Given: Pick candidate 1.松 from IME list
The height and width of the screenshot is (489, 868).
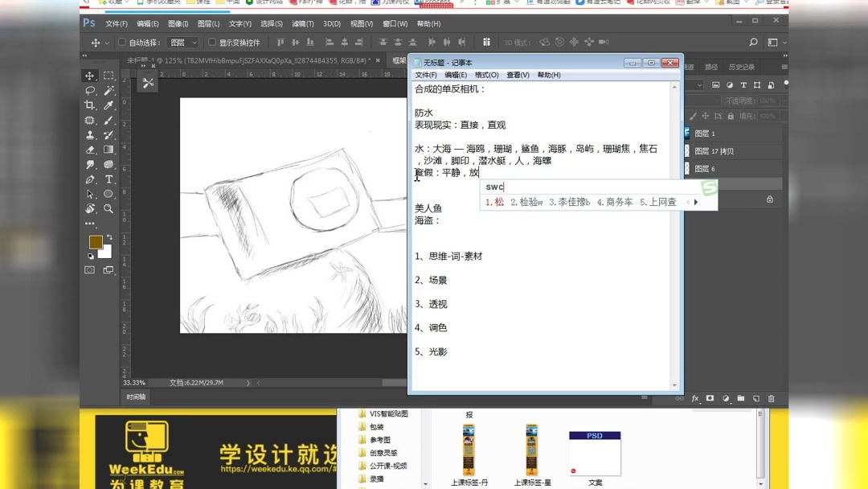Looking at the screenshot, I should (x=493, y=203).
